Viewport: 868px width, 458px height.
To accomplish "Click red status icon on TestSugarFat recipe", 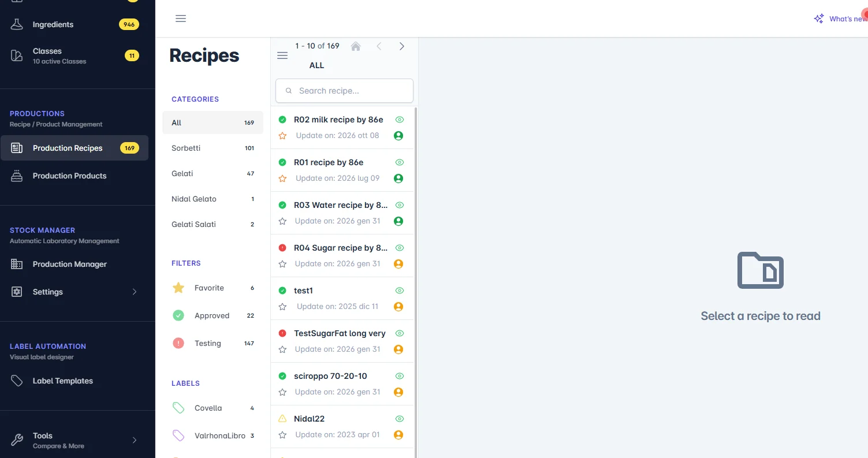I will click(x=282, y=333).
